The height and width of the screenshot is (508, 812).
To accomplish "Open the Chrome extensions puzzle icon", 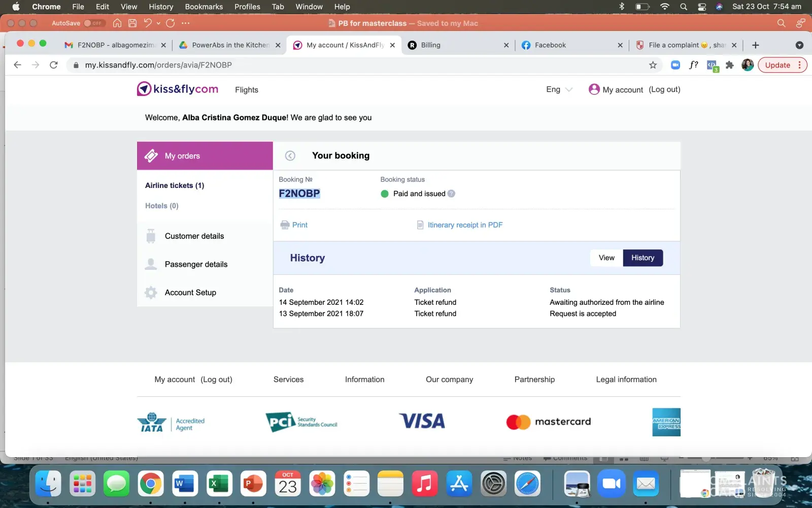I will 730,65.
